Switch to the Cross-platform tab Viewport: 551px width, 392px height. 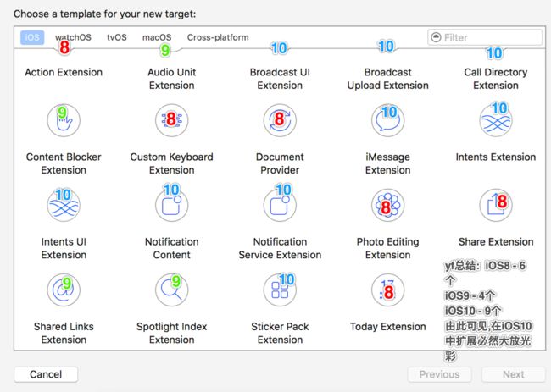218,37
